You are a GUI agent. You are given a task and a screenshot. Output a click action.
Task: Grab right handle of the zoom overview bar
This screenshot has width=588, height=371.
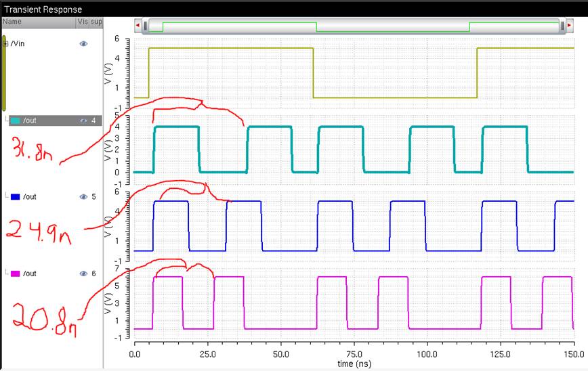pyautogui.click(x=562, y=26)
